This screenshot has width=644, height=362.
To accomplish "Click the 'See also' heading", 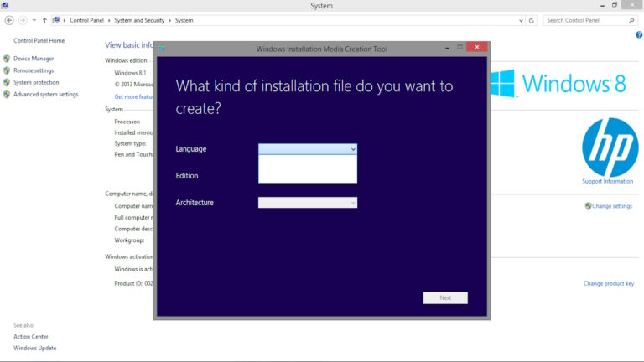I will [x=23, y=325].
